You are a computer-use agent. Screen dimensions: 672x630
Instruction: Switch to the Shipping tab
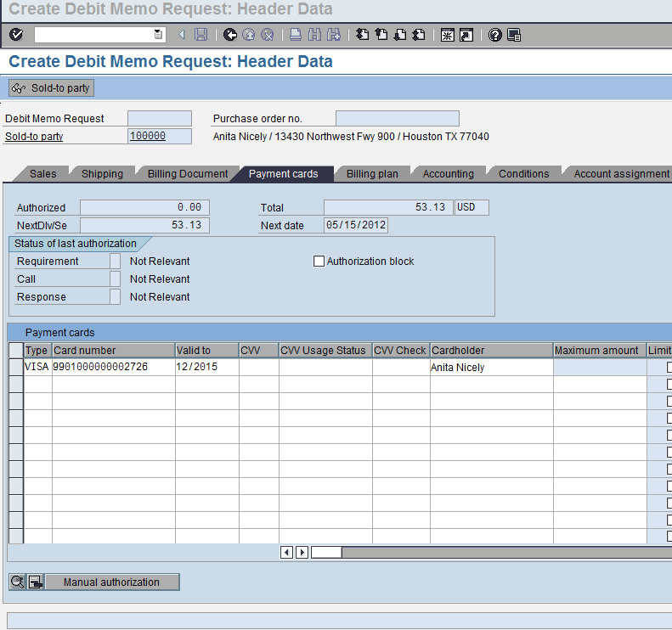point(102,174)
